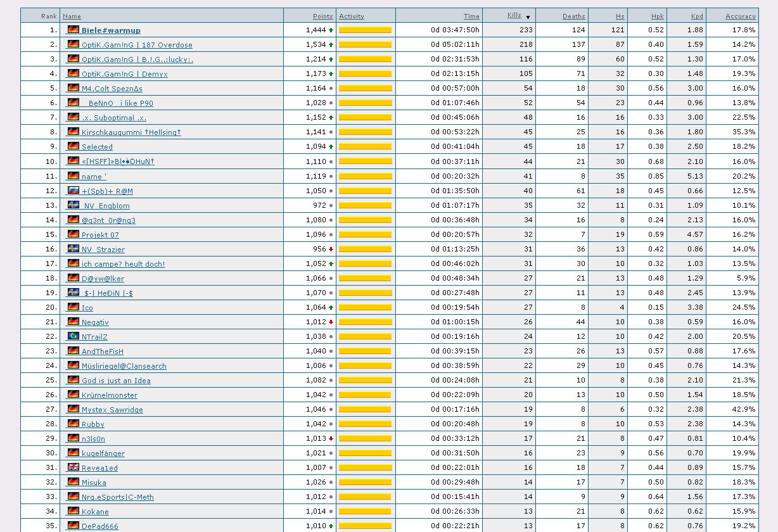Click the red down arrow in NV_Strazier row
778x532 pixels.
click(331, 250)
